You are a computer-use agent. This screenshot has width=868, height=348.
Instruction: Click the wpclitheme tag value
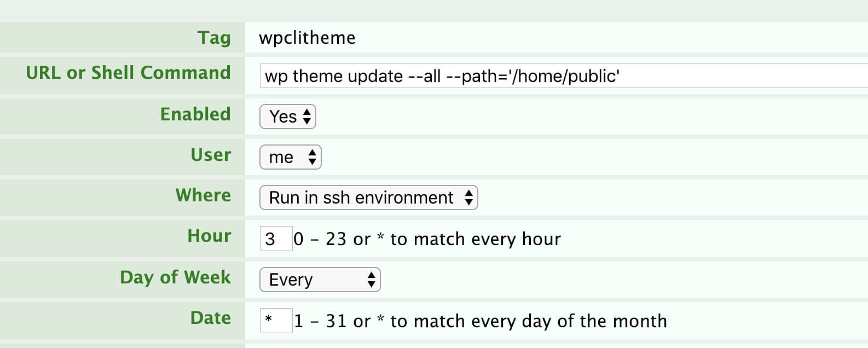[x=307, y=38]
